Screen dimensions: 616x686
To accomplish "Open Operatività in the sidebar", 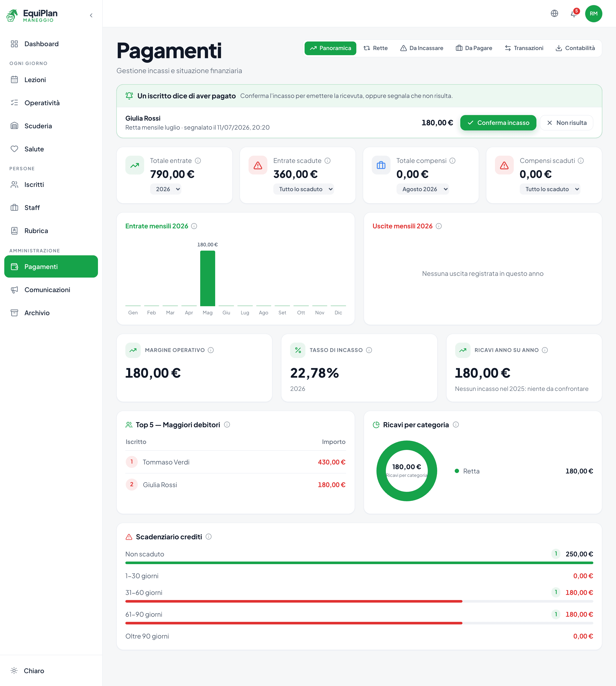I will click(x=51, y=103).
